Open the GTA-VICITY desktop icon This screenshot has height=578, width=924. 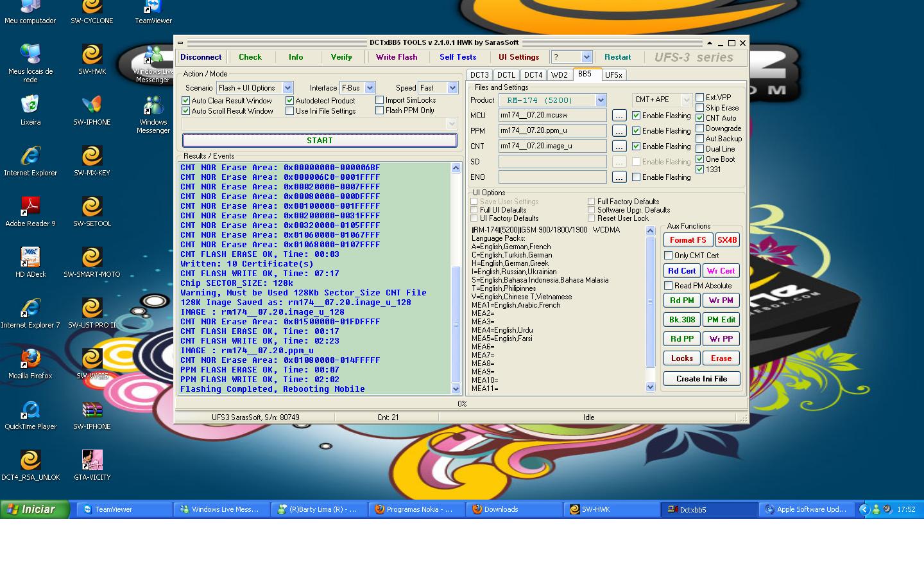[x=92, y=464]
